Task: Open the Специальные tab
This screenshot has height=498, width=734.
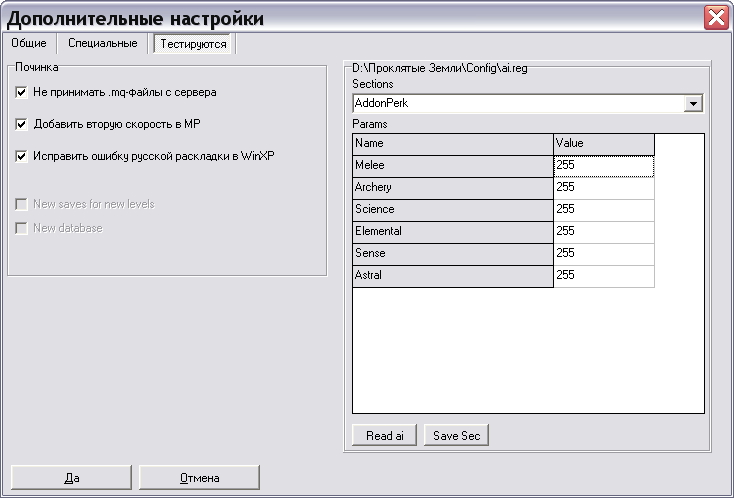Action: pyautogui.click(x=102, y=43)
